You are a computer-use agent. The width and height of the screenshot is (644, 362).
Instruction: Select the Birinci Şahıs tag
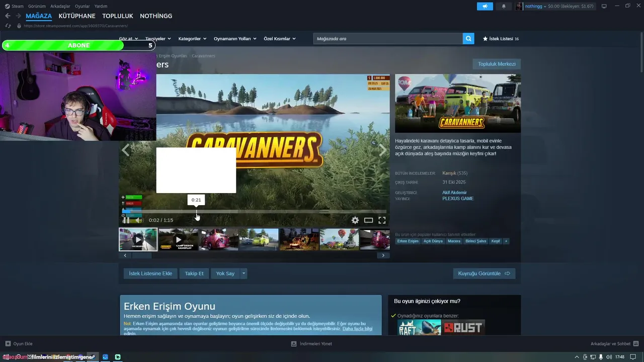[x=476, y=241]
